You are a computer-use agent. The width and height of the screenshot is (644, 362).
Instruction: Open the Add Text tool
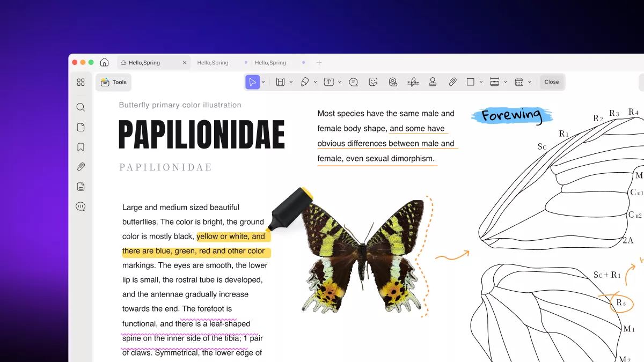pyautogui.click(x=329, y=82)
